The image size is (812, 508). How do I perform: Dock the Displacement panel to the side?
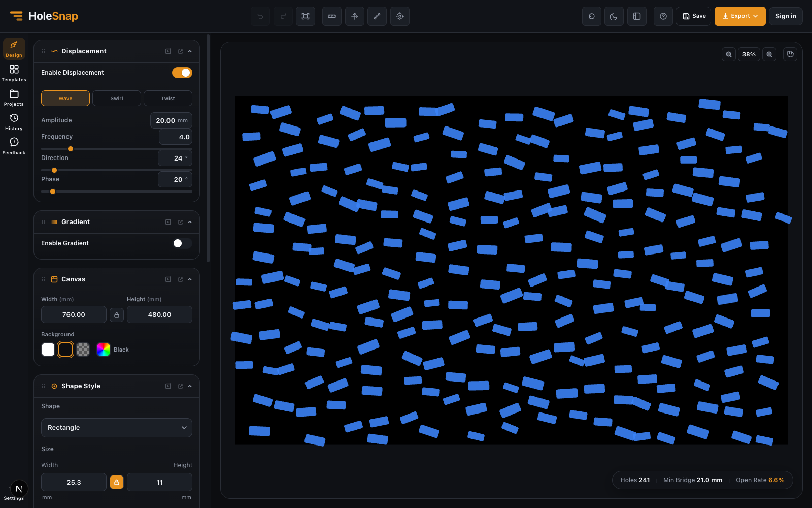click(168, 51)
